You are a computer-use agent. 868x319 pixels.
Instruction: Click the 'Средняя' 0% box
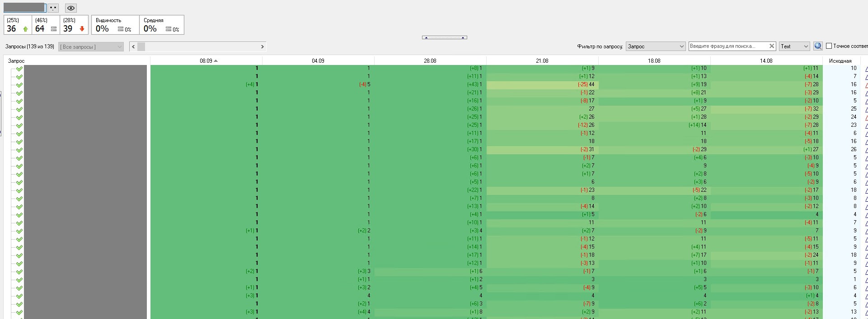coord(161,25)
